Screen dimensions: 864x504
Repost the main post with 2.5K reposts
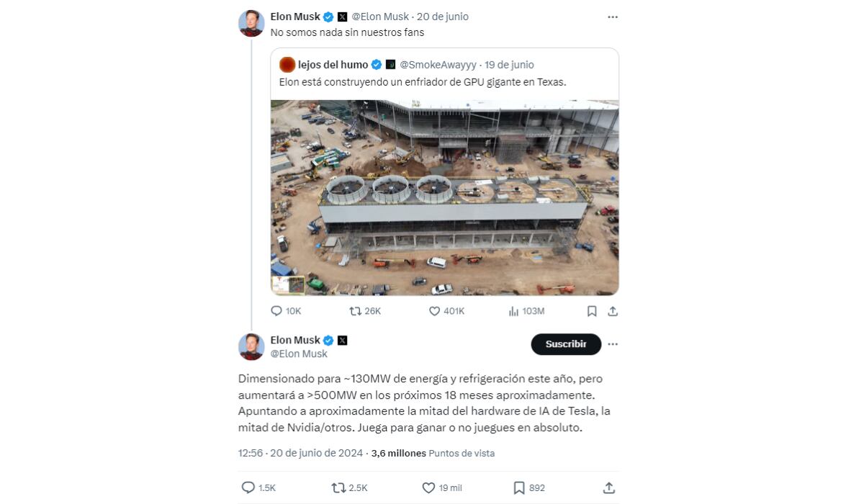coord(339,487)
